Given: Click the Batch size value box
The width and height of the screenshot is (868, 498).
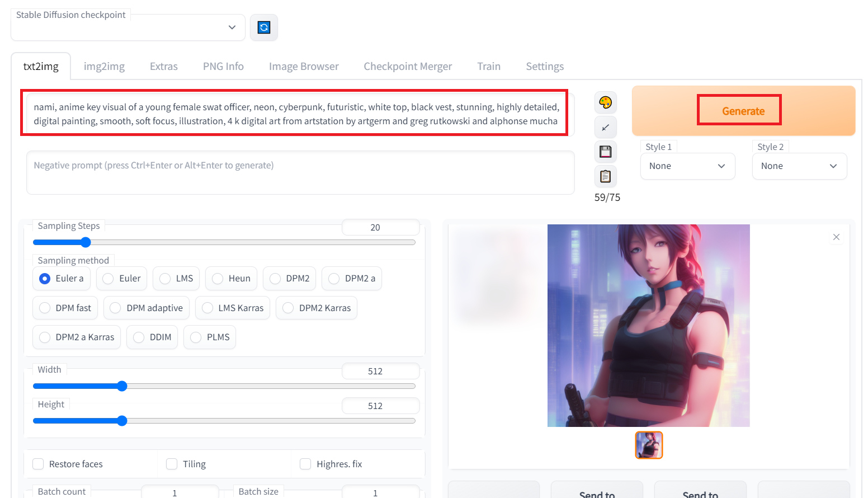Looking at the screenshot, I should (380, 492).
